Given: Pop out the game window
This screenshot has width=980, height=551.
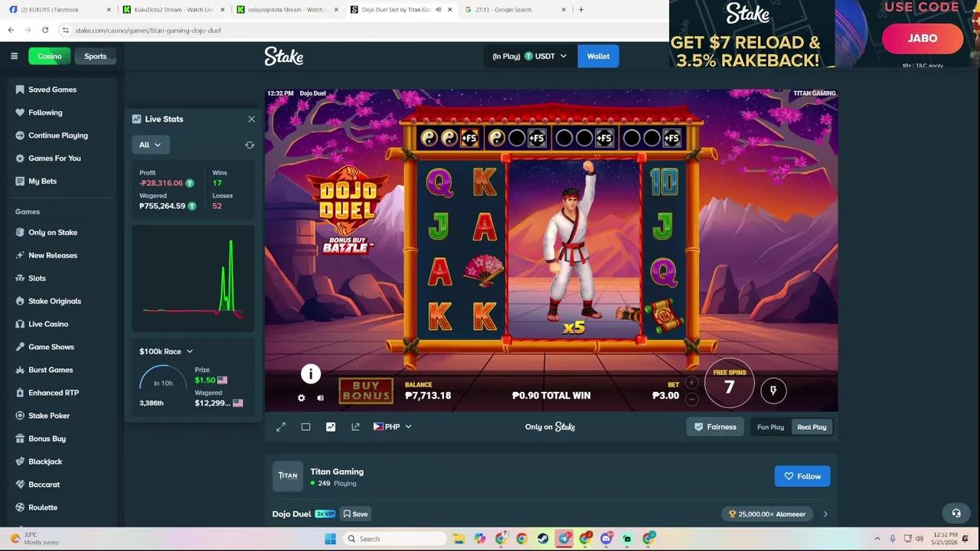Looking at the screenshot, I should pos(355,427).
